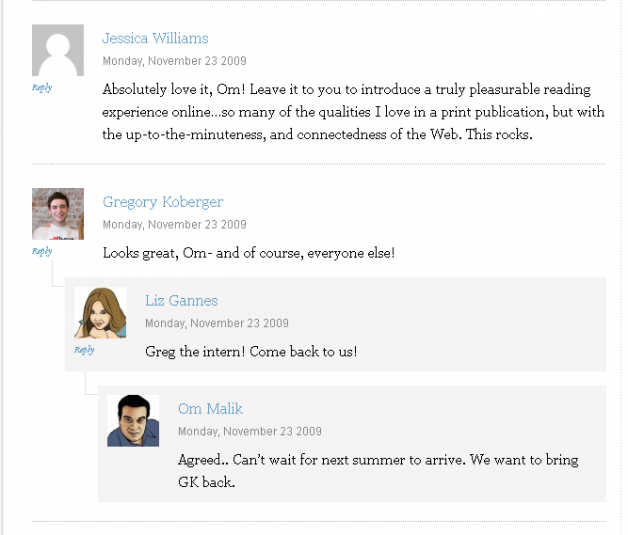
Task: Click the date under Jessica Williams' name
Action: point(174,61)
